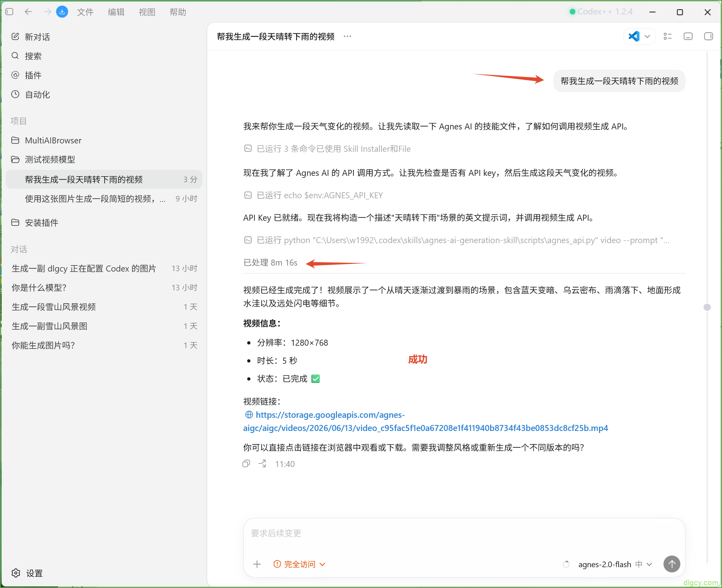Open the 你是什么模型? conversation
The height and width of the screenshot is (588, 722).
[x=104, y=288]
